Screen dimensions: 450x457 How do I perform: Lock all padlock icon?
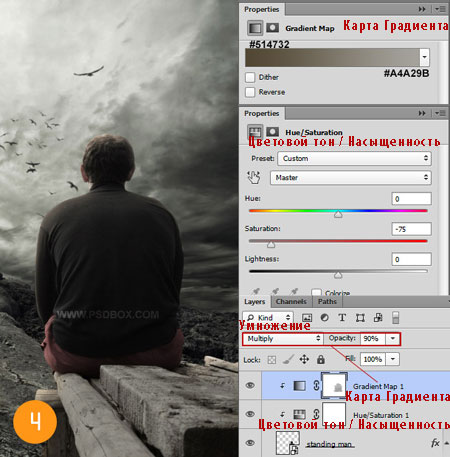point(321,359)
